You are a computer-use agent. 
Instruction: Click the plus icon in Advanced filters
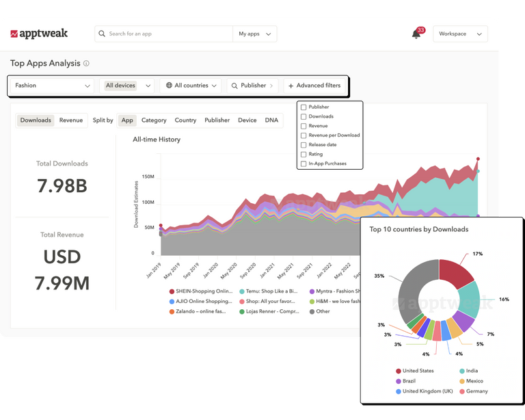coord(291,86)
